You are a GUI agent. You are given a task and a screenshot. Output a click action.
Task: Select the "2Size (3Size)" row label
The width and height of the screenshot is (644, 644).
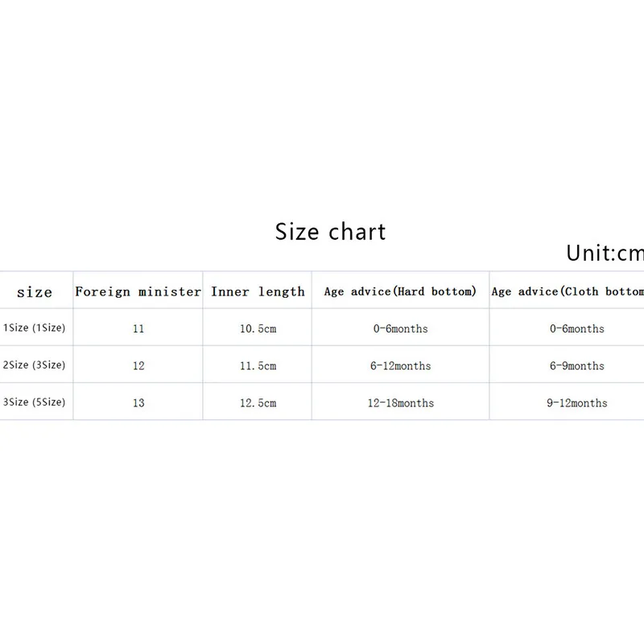point(35,365)
